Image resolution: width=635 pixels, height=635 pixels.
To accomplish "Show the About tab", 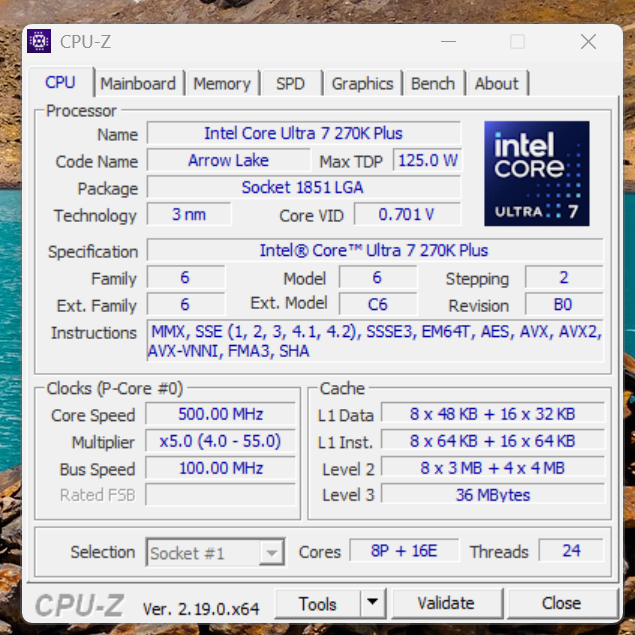I will (496, 83).
